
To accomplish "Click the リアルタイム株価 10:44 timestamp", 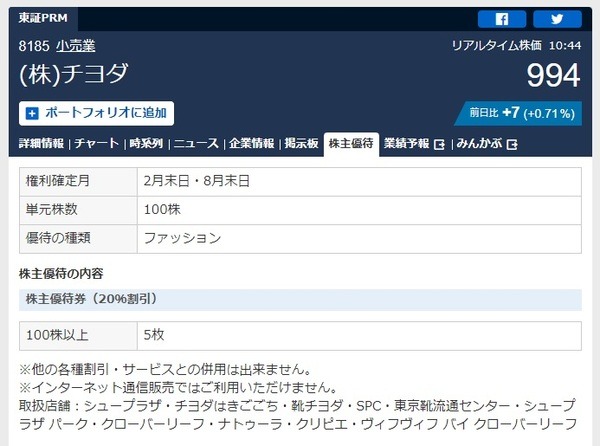I will (x=517, y=46).
